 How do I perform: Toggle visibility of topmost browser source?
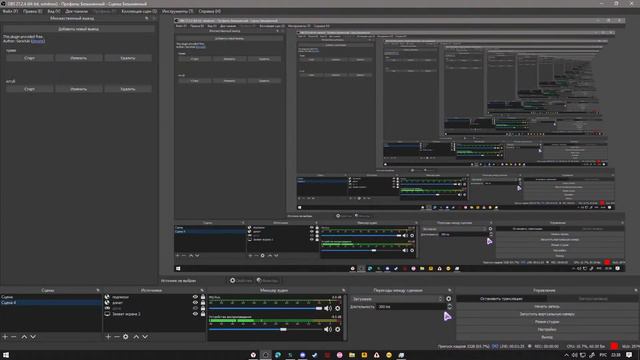pyautogui.click(x=195, y=297)
